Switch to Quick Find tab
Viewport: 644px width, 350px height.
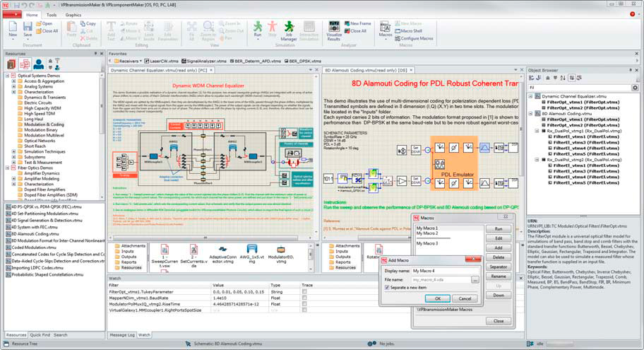pyautogui.click(x=40, y=334)
